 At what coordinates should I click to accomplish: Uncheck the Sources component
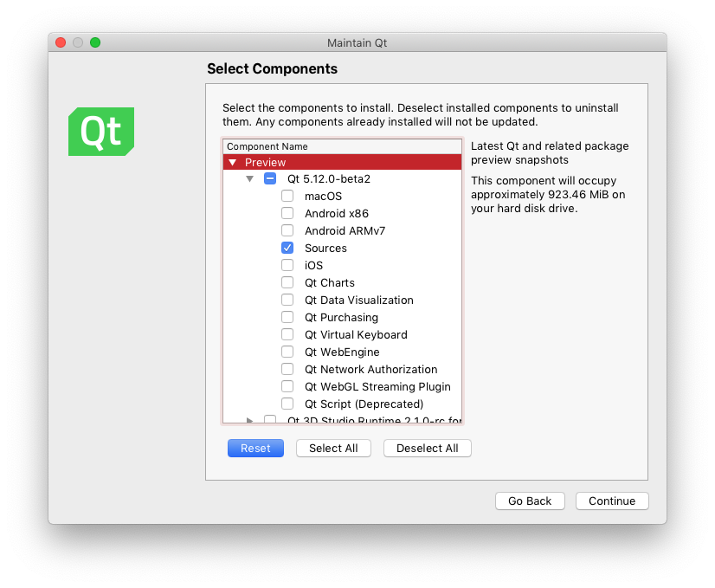(x=287, y=249)
